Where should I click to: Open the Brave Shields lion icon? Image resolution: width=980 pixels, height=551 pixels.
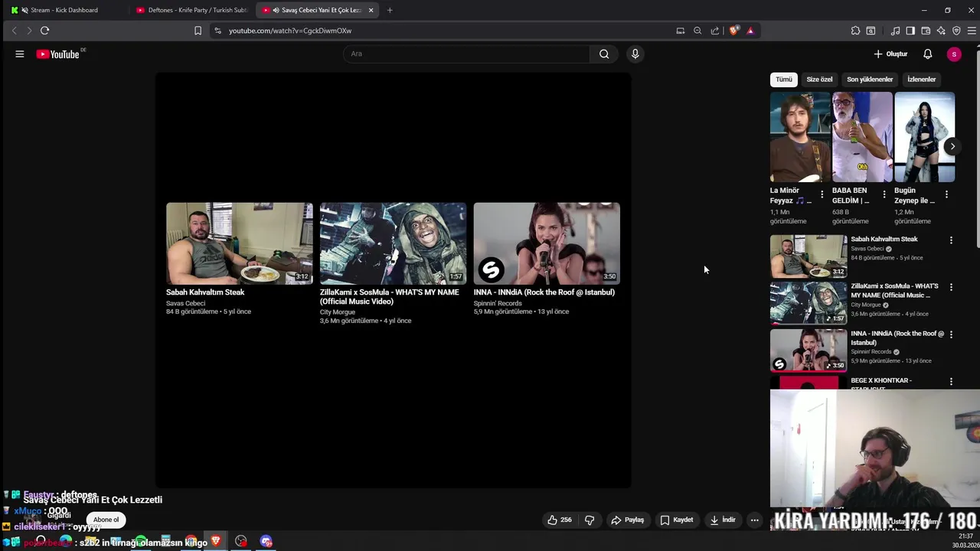(x=734, y=31)
